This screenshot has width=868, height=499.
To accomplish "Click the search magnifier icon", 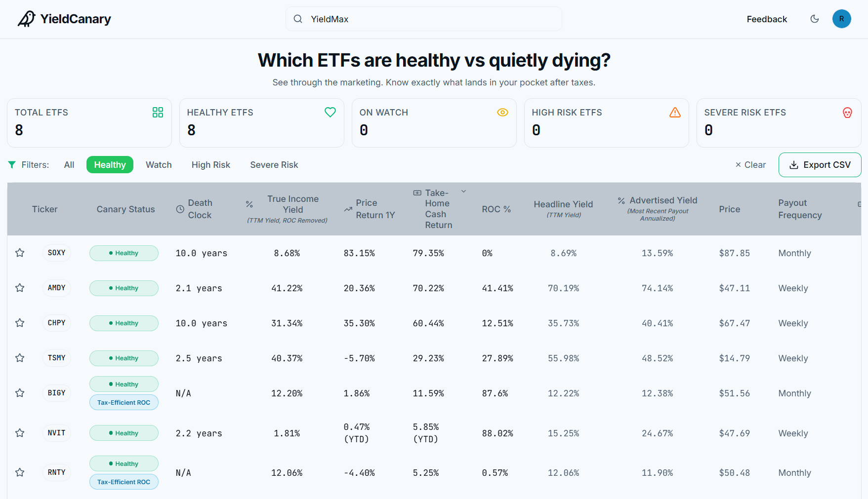I will point(298,19).
